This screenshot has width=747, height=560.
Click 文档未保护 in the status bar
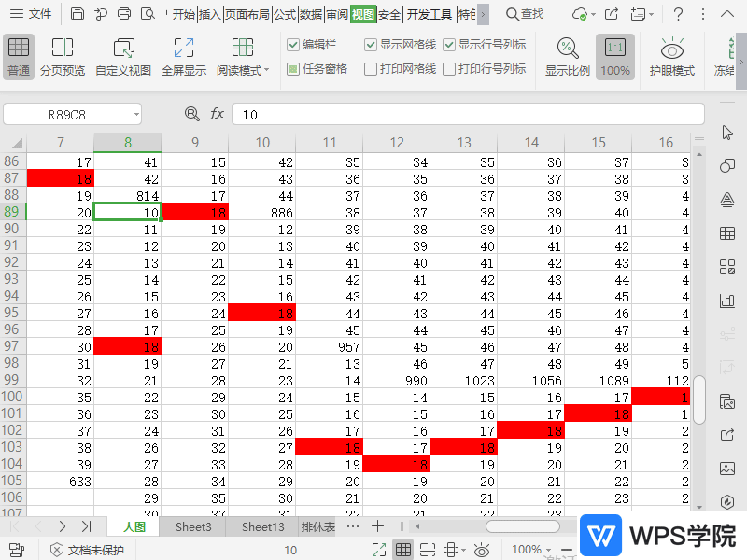tap(86, 550)
